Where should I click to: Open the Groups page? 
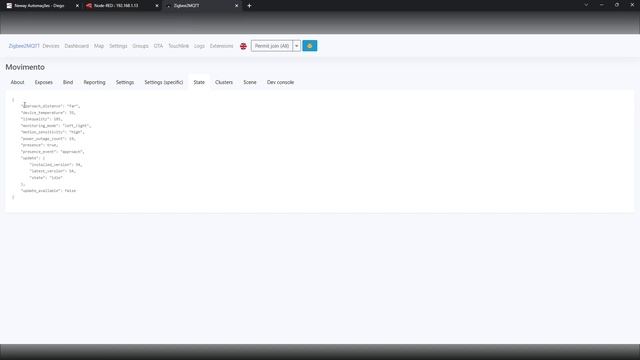(140, 46)
